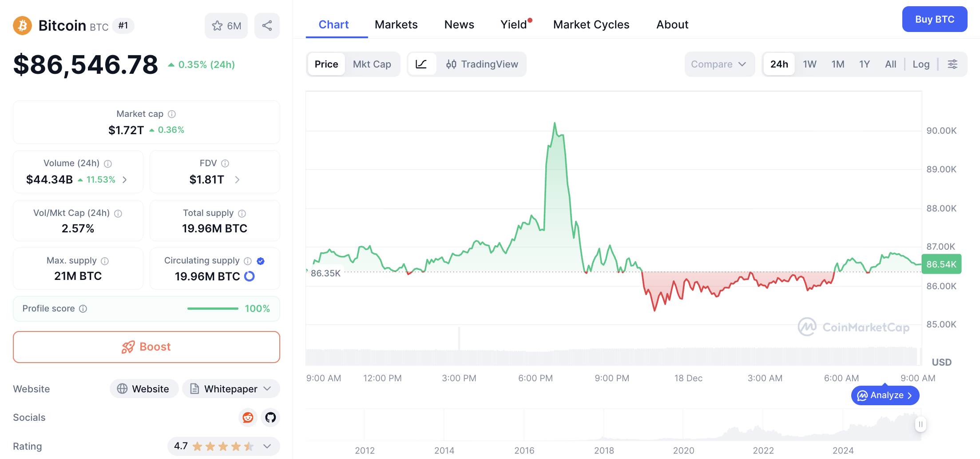Click the share icon next to Bitcoin
Screen dimensions: 980x459
267,26
